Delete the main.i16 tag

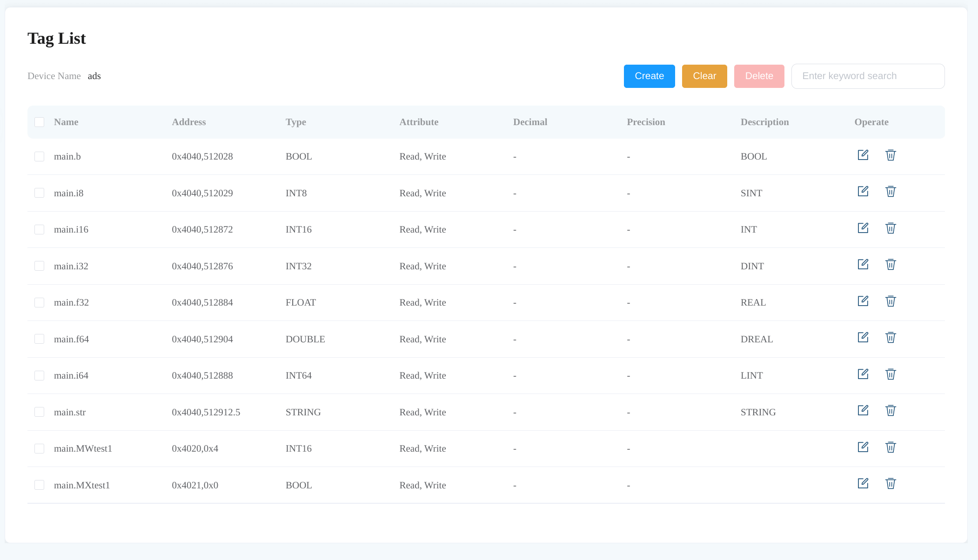click(x=891, y=228)
